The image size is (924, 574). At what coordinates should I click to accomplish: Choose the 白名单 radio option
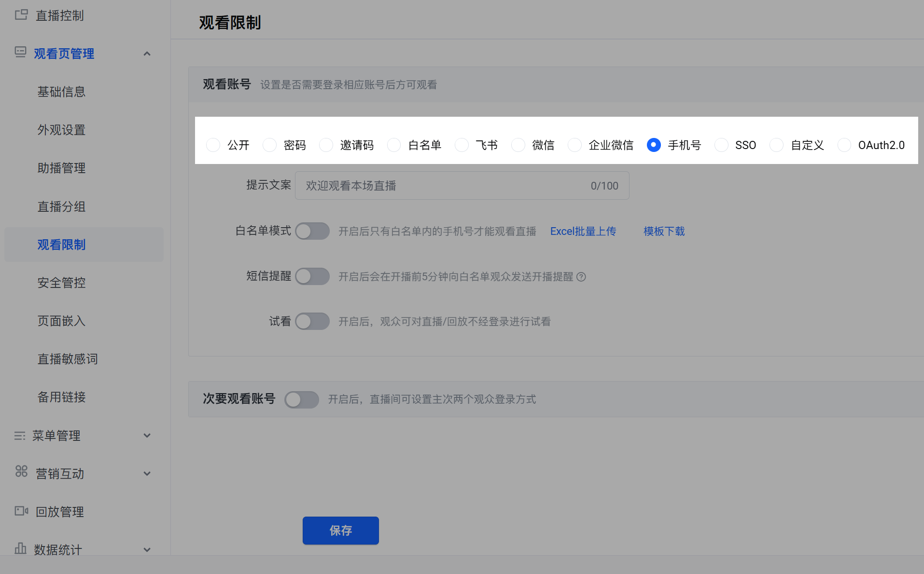[394, 145]
